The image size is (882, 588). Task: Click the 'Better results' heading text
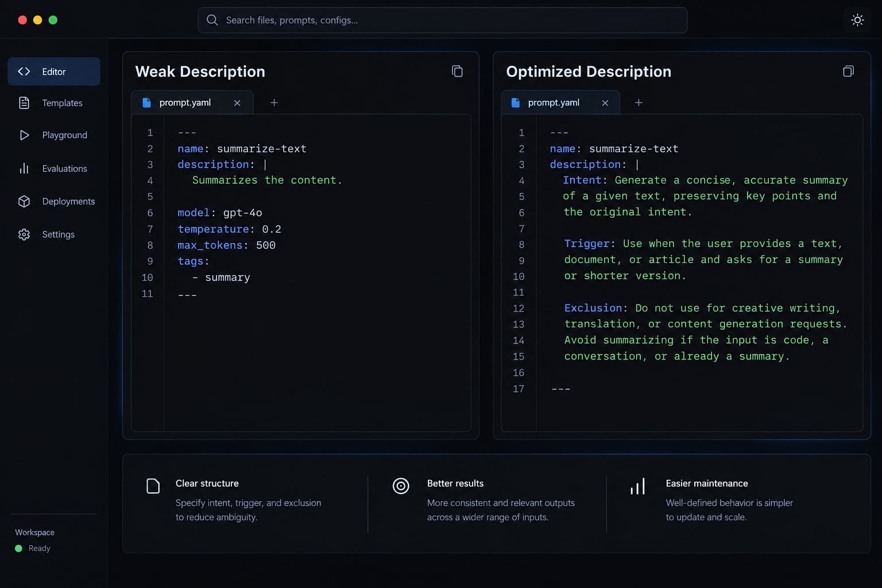coord(455,483)
